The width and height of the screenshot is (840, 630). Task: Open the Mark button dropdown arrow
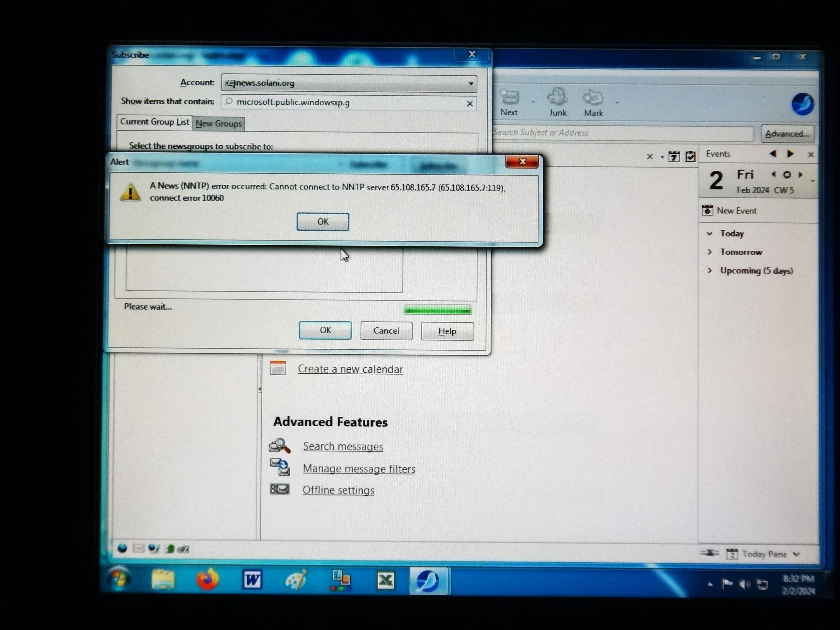[x=617, y=102]
